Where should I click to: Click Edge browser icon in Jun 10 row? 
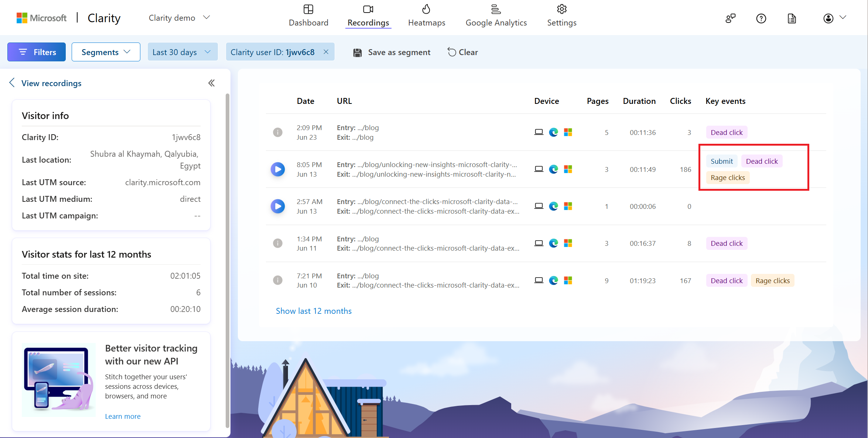553,281
